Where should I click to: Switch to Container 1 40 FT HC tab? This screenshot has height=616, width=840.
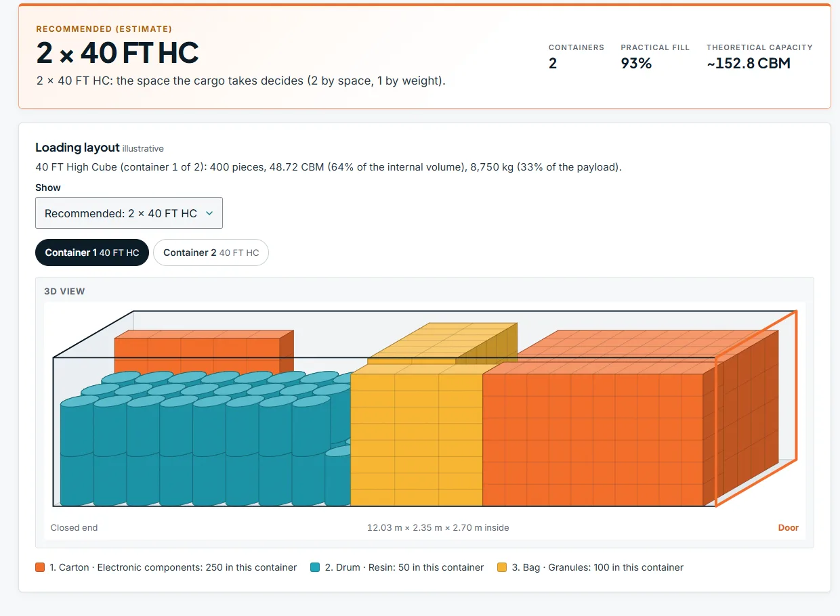[92, 252]
